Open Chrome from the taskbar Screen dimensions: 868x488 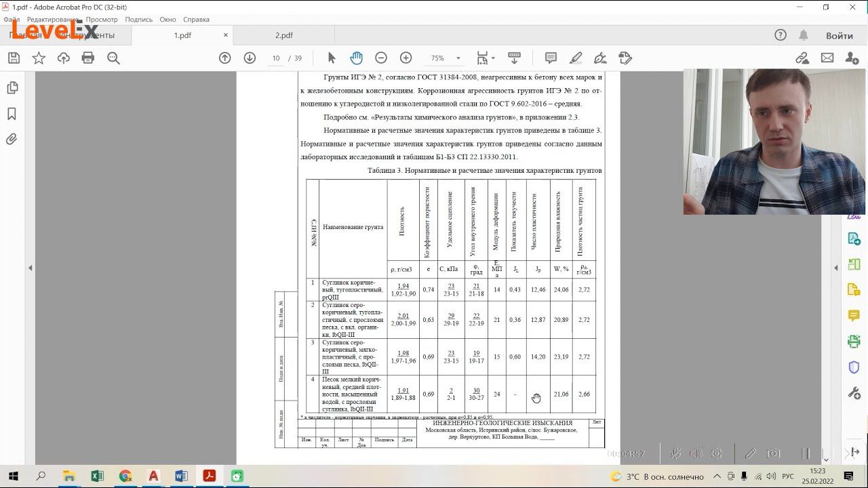click(125, 476)
